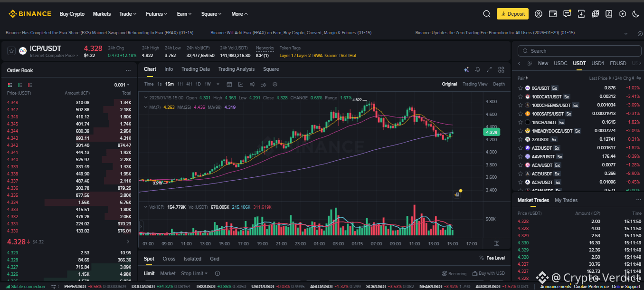The height and width of the screenshot is (290, 644).
Task: Close the announcements banner
Action: 639,33
